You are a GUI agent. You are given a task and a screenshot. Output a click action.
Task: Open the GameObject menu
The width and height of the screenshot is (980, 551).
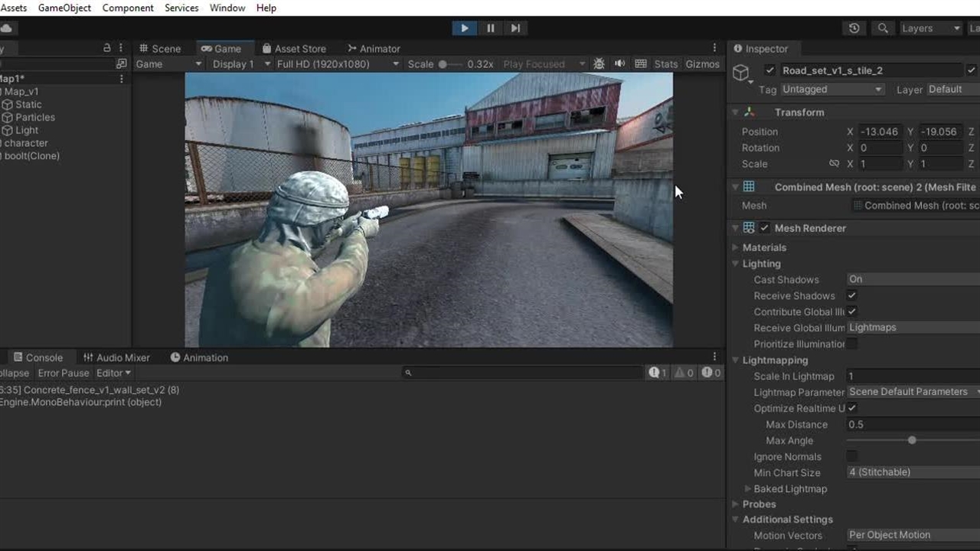(x=64, y=8)
